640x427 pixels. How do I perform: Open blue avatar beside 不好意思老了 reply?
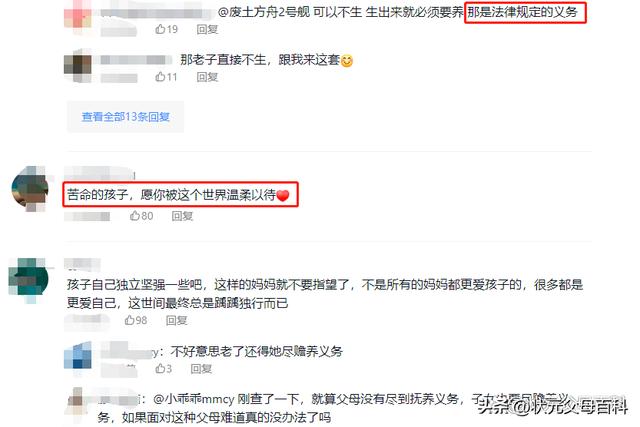click(x=78, y=356)
